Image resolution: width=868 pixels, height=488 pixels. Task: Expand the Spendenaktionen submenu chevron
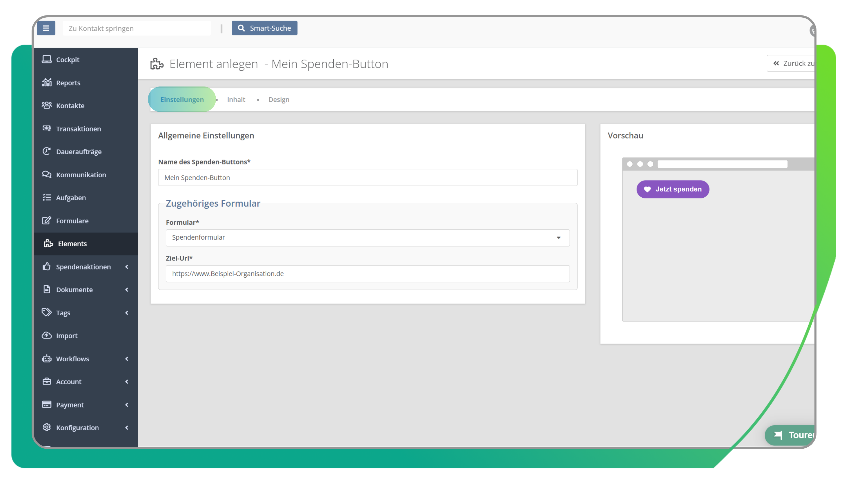127,267
